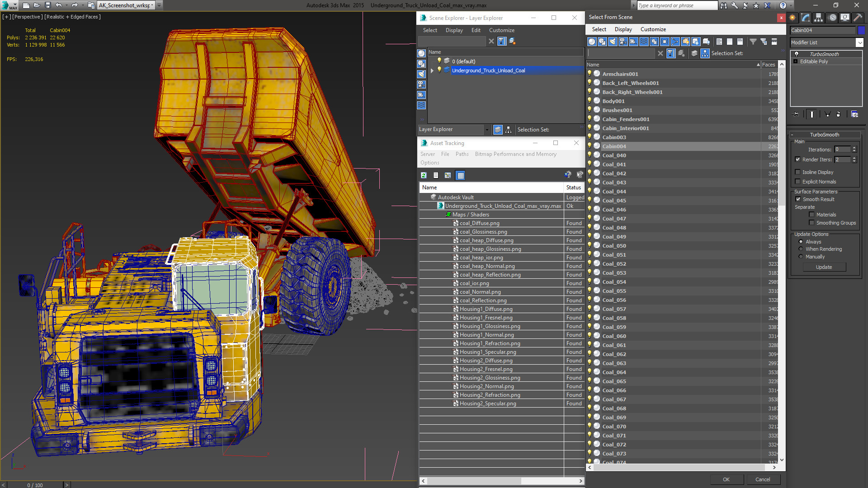
Task: Toggle Explicit Normals checkbox
Action: tap(798, 182)
